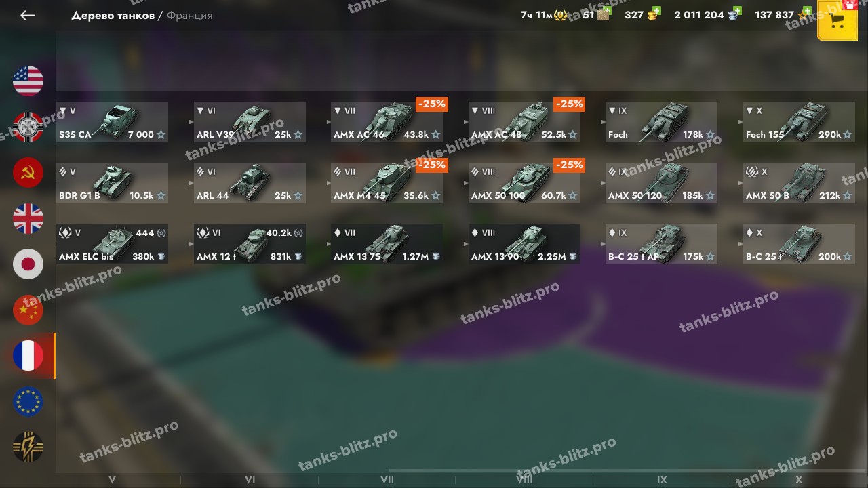Select the Germany nation icon

pos(28,127)
